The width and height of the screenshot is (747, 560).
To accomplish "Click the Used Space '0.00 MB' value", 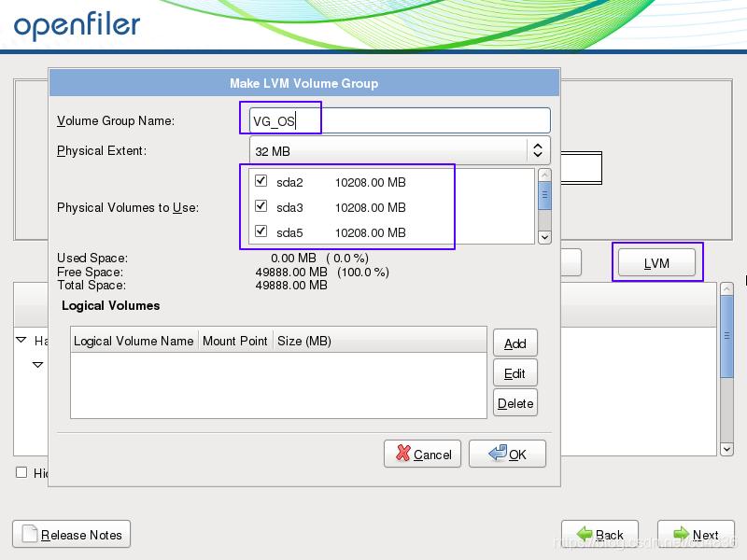I will pyautogui.click(x=293, y=259).
